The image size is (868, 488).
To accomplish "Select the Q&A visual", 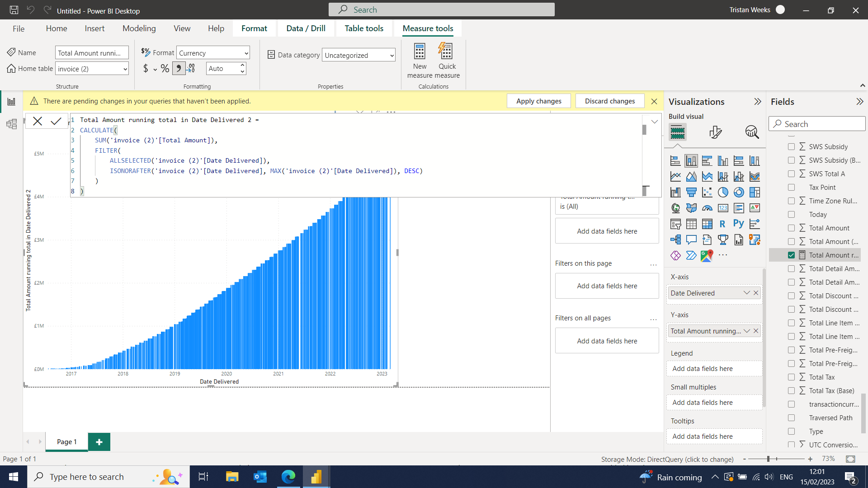I will [691, 240].
